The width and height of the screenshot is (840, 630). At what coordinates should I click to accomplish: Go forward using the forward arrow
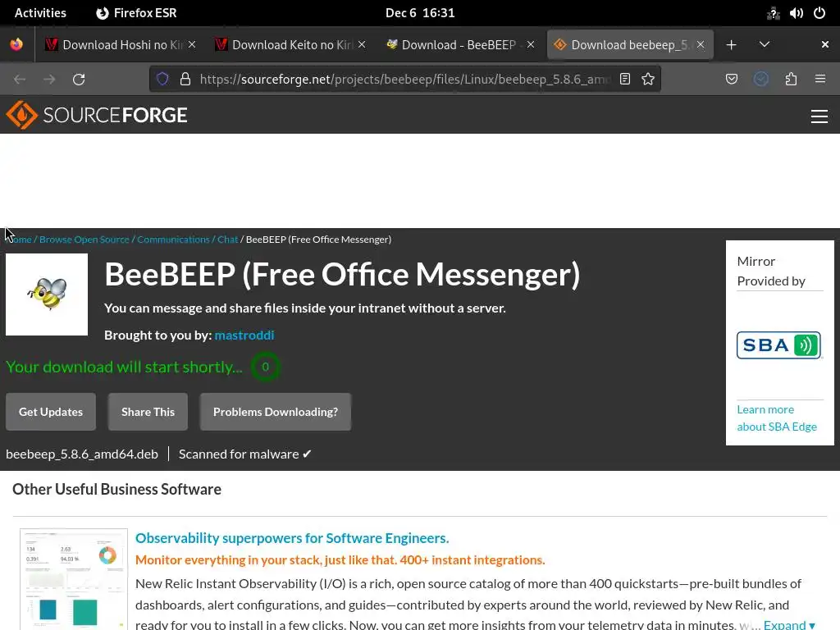pos(49,80)
